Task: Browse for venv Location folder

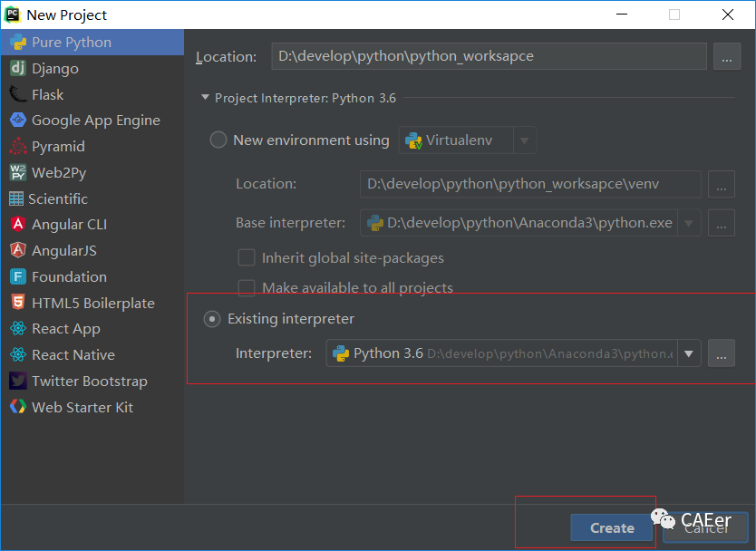Action: pyautogui.click(x=722, y=184)
